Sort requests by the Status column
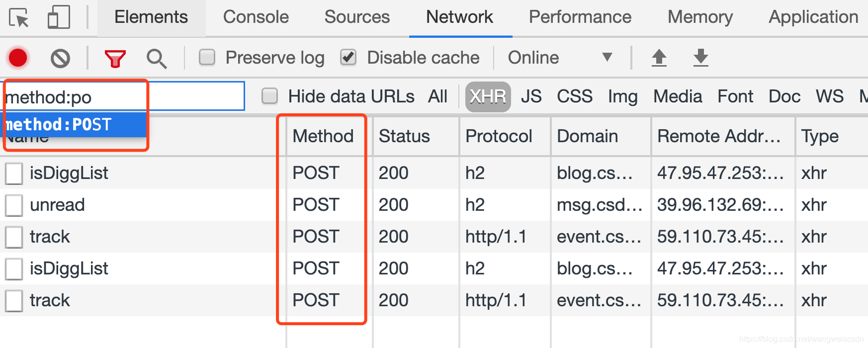This screenshot has height=348, width=868. 404,136
